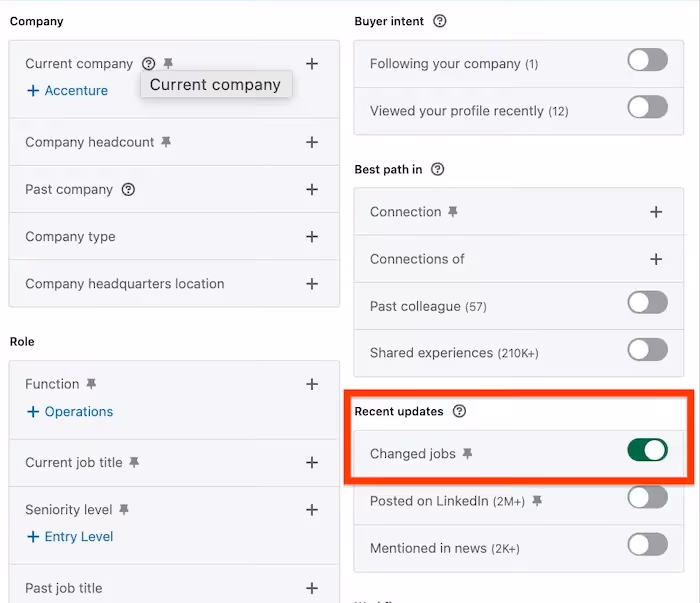Add the Accenture company suggestion
The height and width of the screenshot is (603, 700).
point(67,91)
